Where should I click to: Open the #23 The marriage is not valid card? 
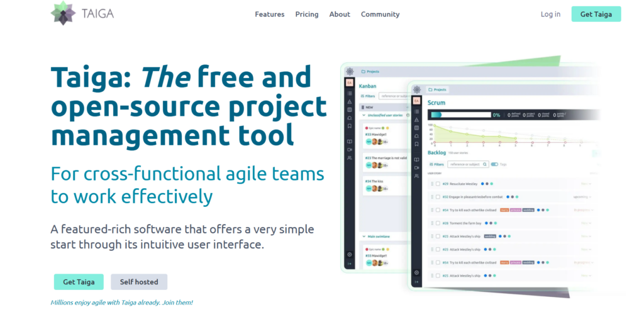click(386, 162)
